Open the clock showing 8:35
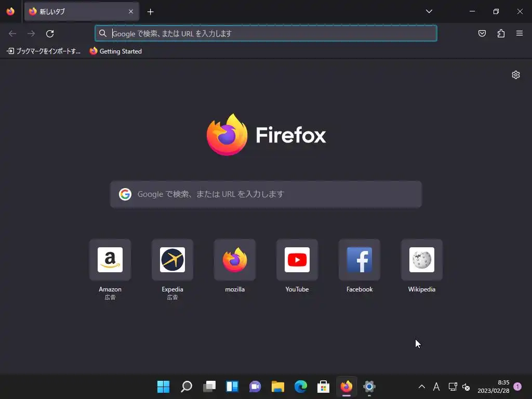Viewport: 532px width, 399px height. pos(494,387)
